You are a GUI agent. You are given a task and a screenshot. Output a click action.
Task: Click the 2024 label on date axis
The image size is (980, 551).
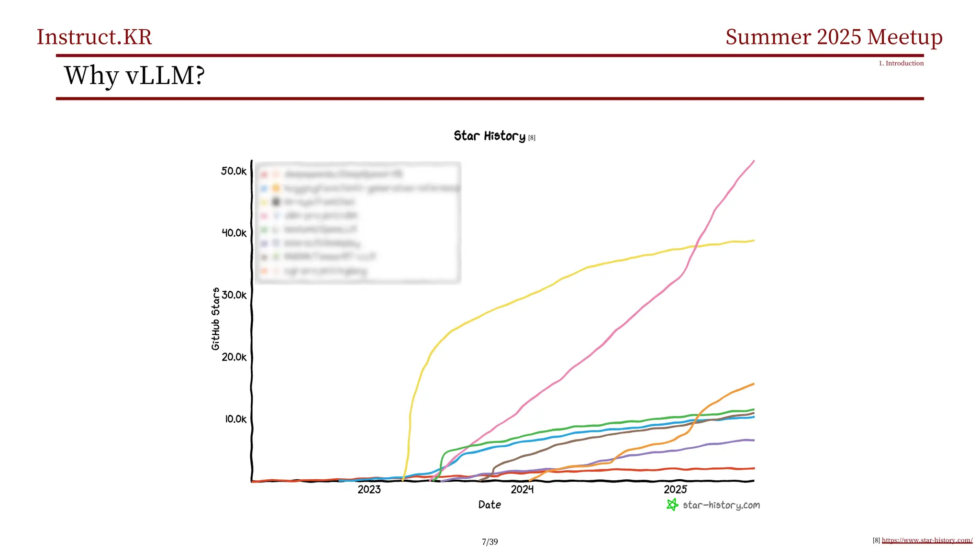coord(522,489)
